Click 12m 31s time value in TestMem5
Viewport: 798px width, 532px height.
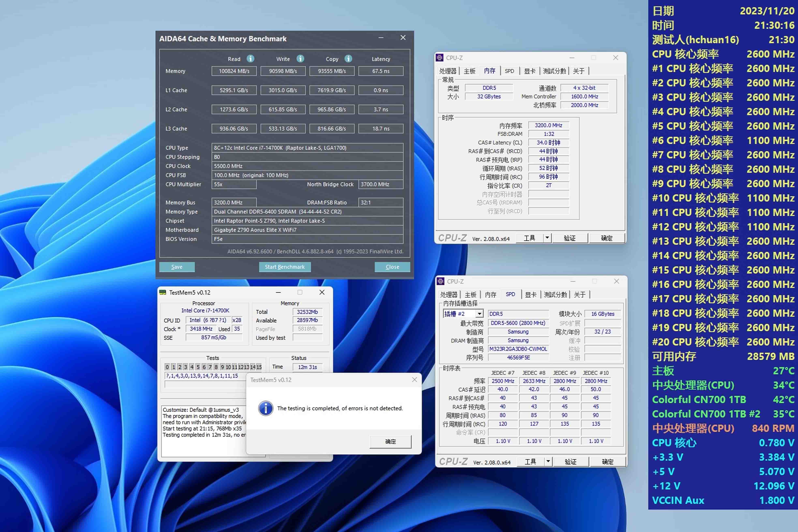[x=307, y=367]
